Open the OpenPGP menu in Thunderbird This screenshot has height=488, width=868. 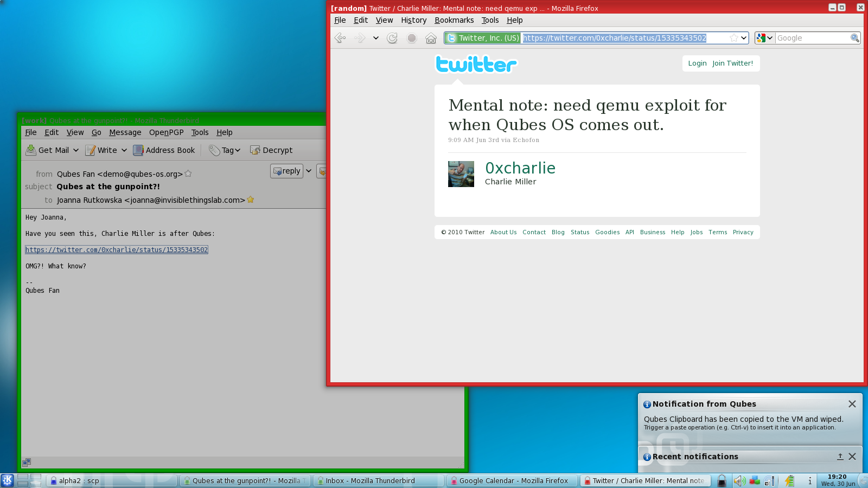click(165, 132)
